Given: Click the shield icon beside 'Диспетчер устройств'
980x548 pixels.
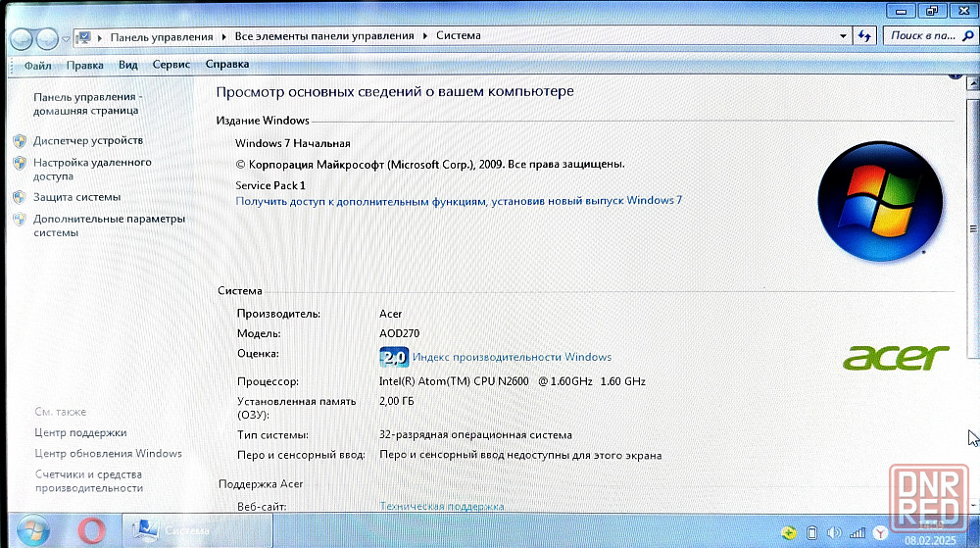Looking at the screenshot, I should click(x=20, y=141).
